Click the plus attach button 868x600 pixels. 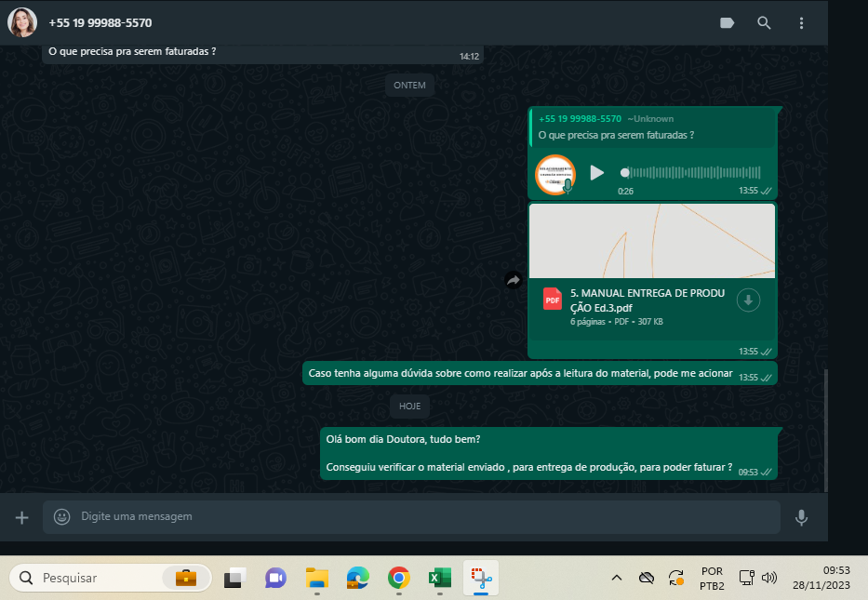click(22, 517)
